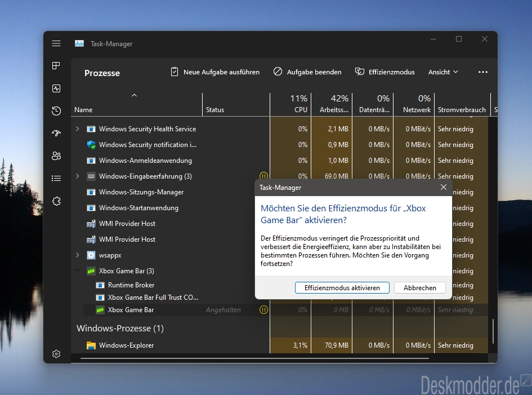Open the Performance page from the sidebar

pos(56,88)
